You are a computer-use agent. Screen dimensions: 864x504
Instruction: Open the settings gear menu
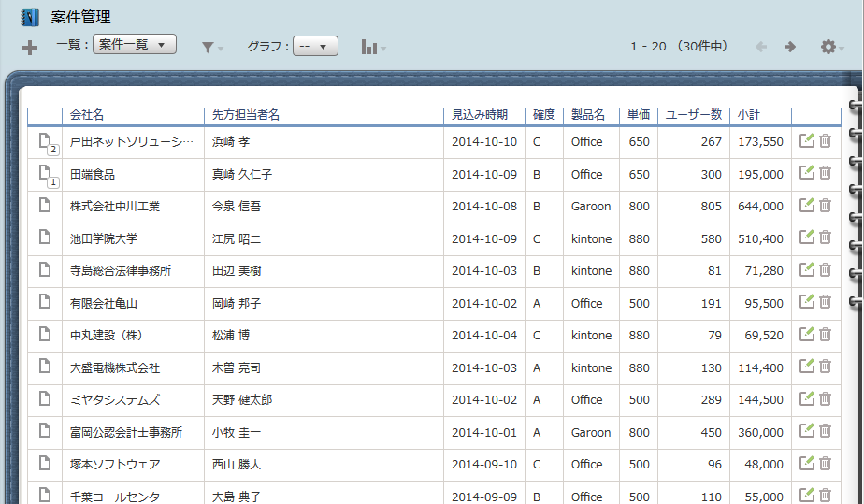831,47
